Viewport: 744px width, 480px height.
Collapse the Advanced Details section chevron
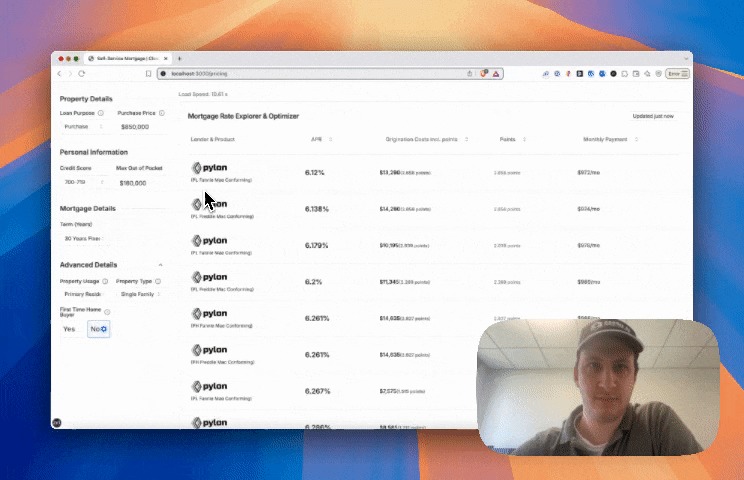click(x=160, y=265)
